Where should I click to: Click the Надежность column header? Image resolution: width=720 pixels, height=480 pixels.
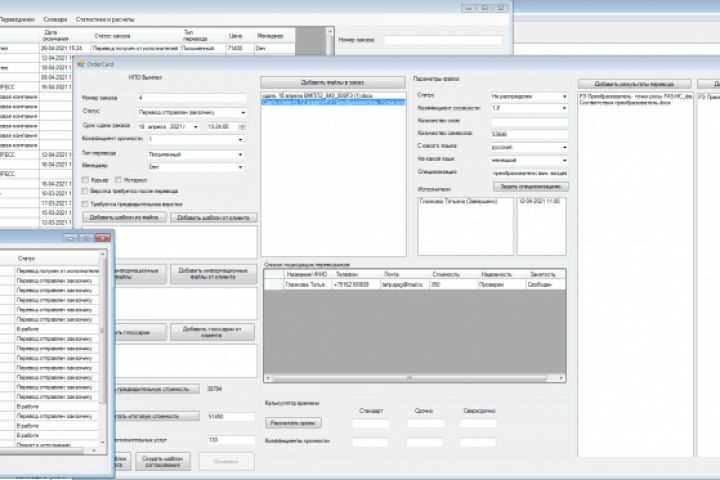coord(501,274)
